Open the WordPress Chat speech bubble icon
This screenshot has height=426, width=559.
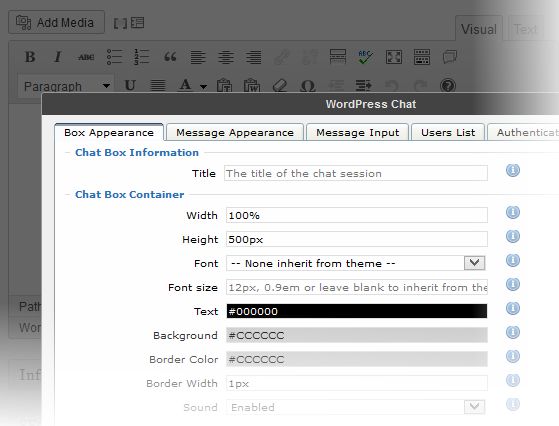[x=450, y=57]
